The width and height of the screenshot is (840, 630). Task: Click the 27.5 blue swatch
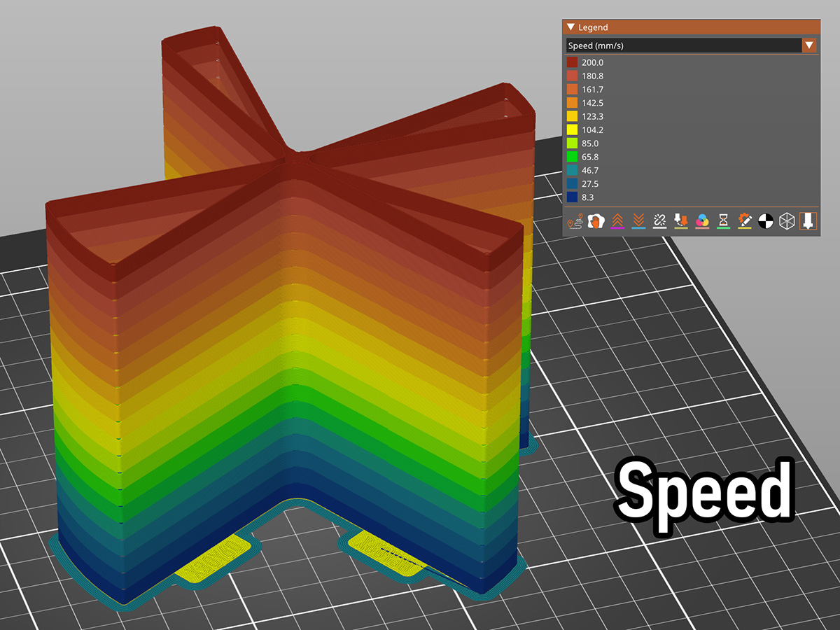[x=572, y=183]
